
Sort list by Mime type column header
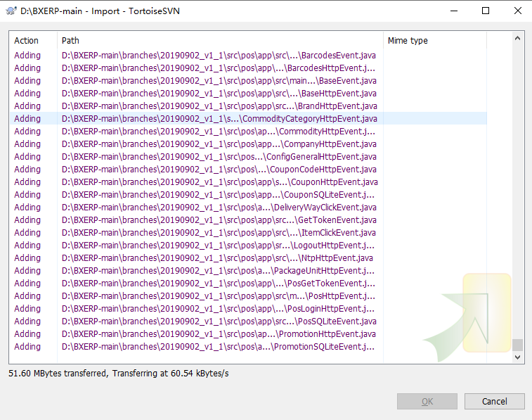point(435,40)
